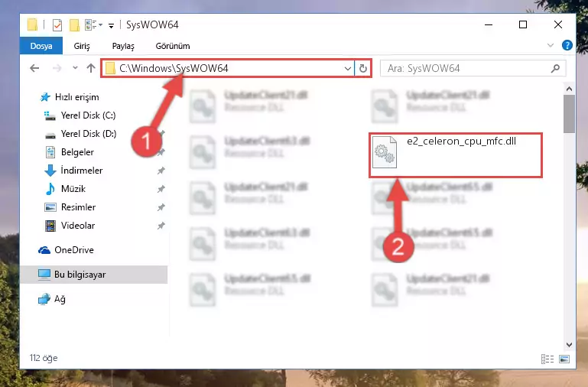588x387 pixels.
Task: Open İndirmeler folder in sidebar
Action: pos(73,171)
